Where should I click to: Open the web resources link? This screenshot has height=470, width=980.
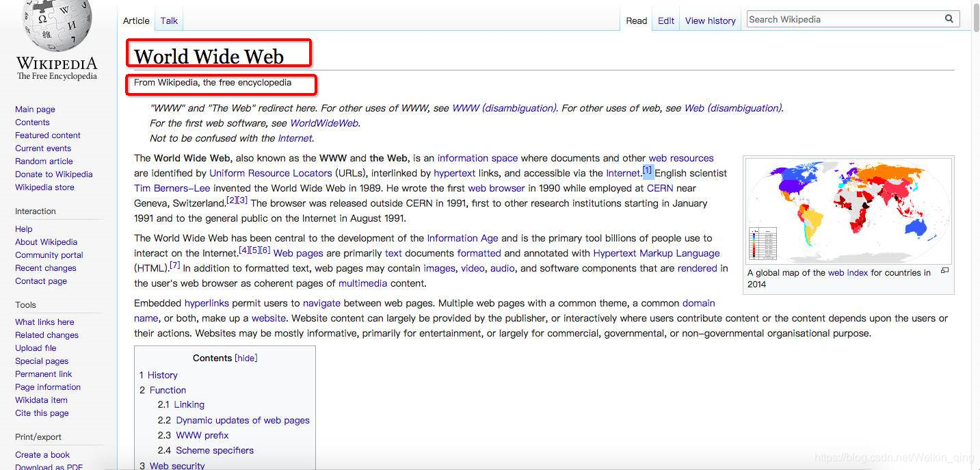tap(681, 158)
